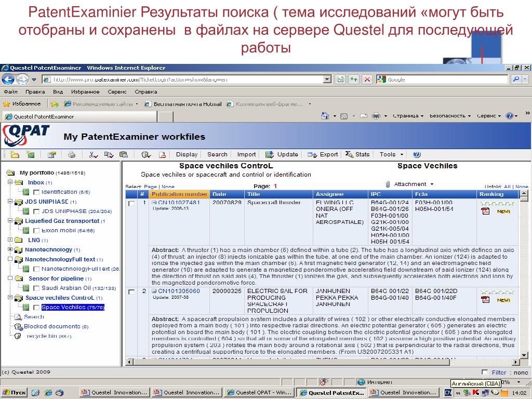
Task: Click the browser Refresh icon
Action: [353, 79]
